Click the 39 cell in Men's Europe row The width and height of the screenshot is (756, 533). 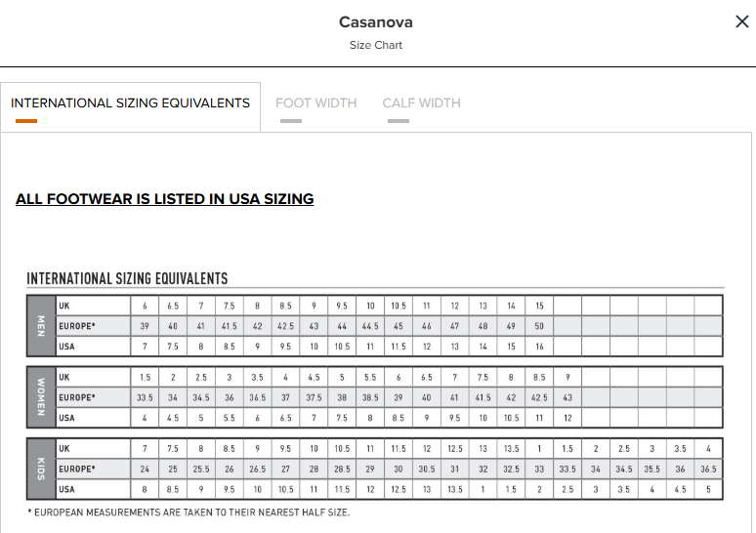[x=145, y=326]
